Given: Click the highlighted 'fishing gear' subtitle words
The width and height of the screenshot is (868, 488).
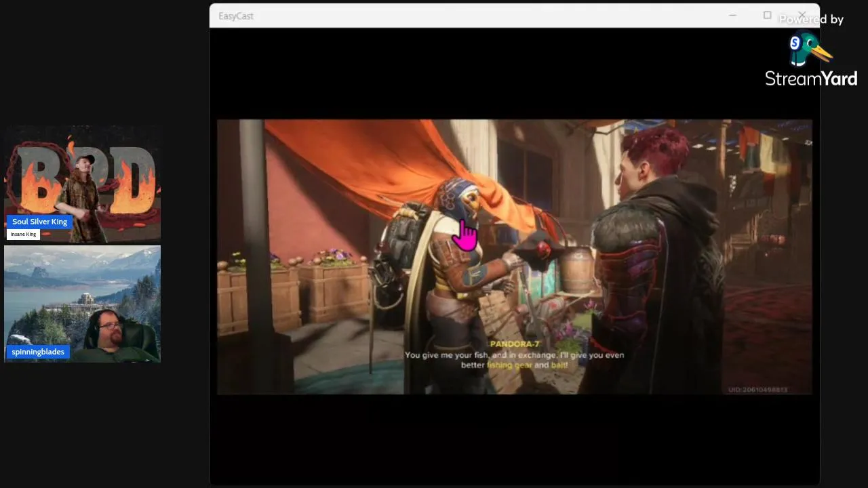Looking at the screenshot, I should pyautogui.click(x=509, y=365).
